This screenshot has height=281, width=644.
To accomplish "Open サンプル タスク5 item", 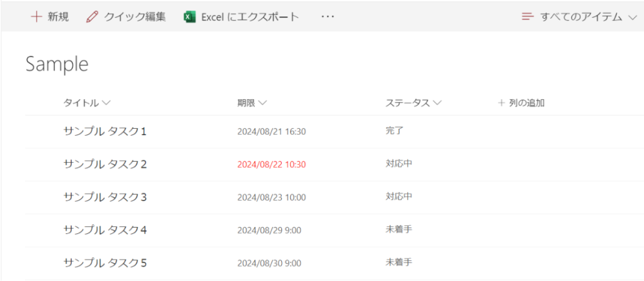I will coord(105,263).
